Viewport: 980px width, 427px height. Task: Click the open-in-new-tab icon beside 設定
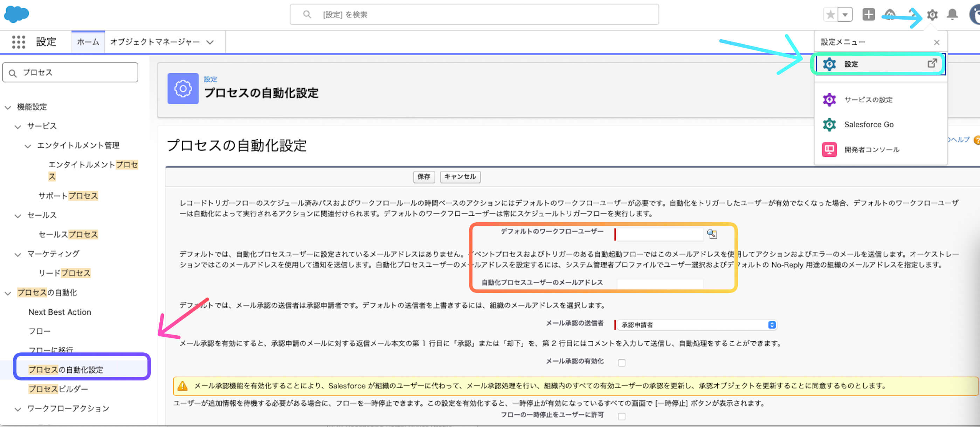pos(932,63)
